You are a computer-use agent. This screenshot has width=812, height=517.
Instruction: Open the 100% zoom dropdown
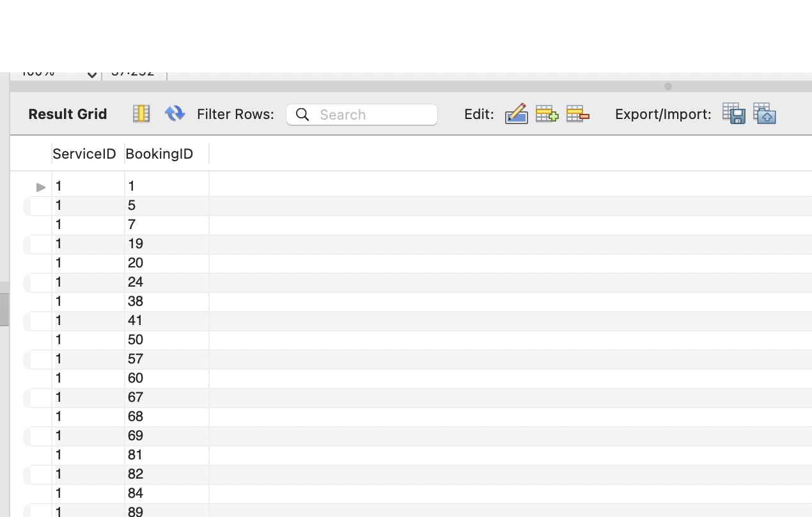click(x=91, y=74)
